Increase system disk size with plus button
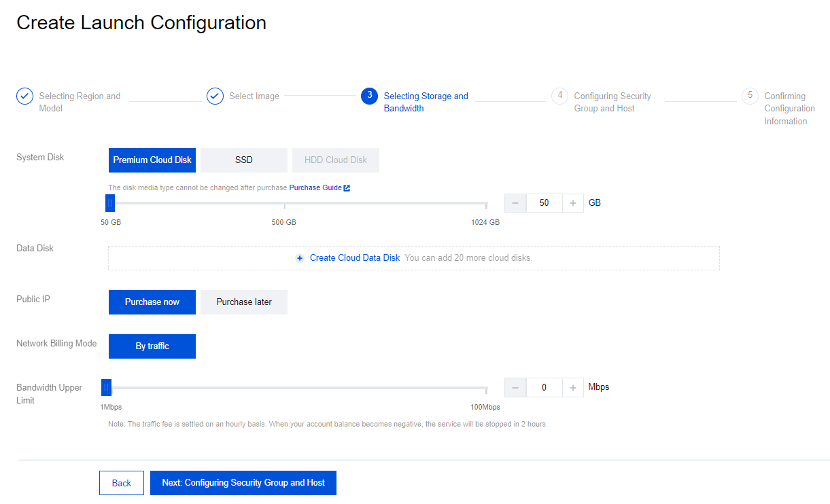 (573, 203)
